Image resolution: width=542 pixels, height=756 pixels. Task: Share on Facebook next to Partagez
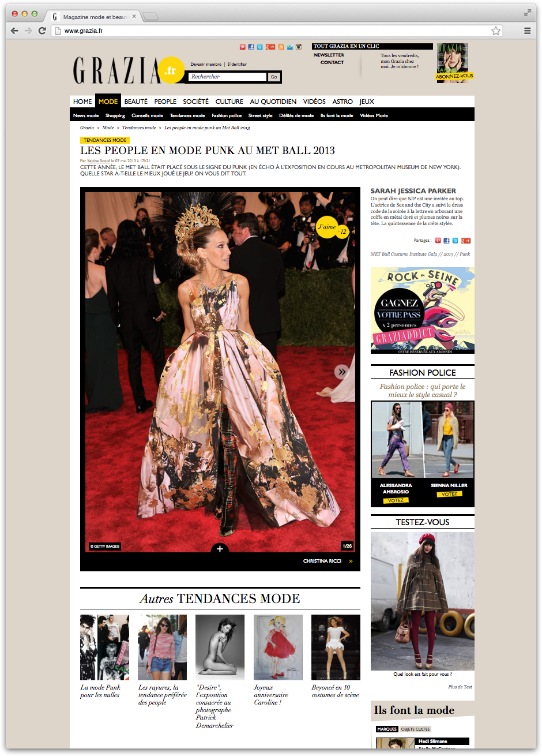[446, 241]
